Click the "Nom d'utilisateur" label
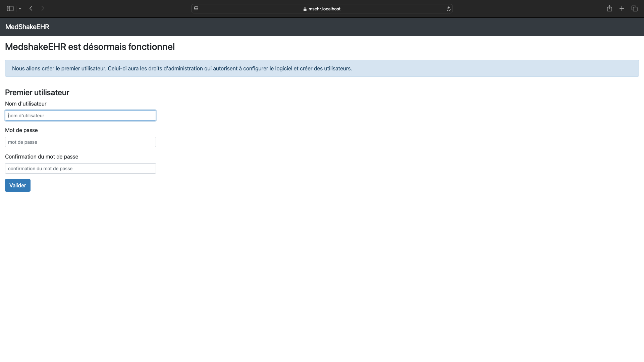 [x=26, y=104]
